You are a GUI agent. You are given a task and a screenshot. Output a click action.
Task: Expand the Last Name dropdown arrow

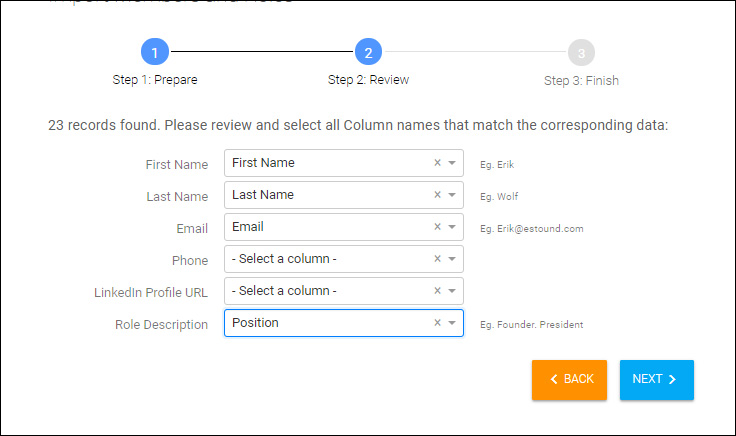[452, 195]
